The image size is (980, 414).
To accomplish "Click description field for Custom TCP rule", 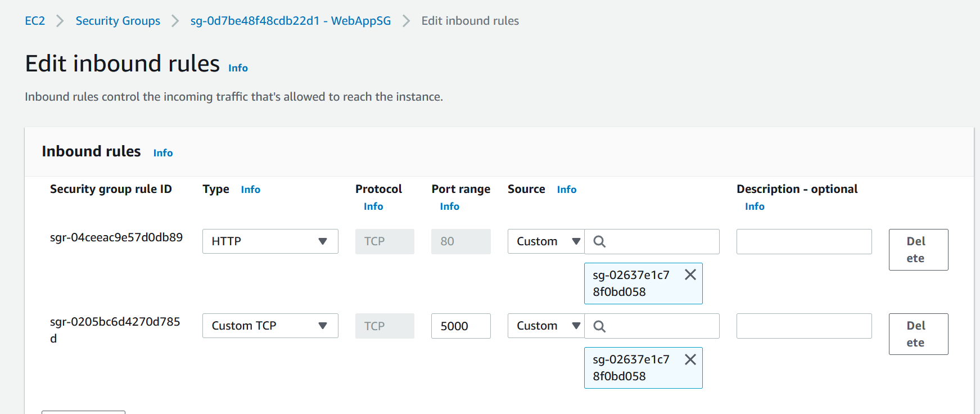I will 804,326.
